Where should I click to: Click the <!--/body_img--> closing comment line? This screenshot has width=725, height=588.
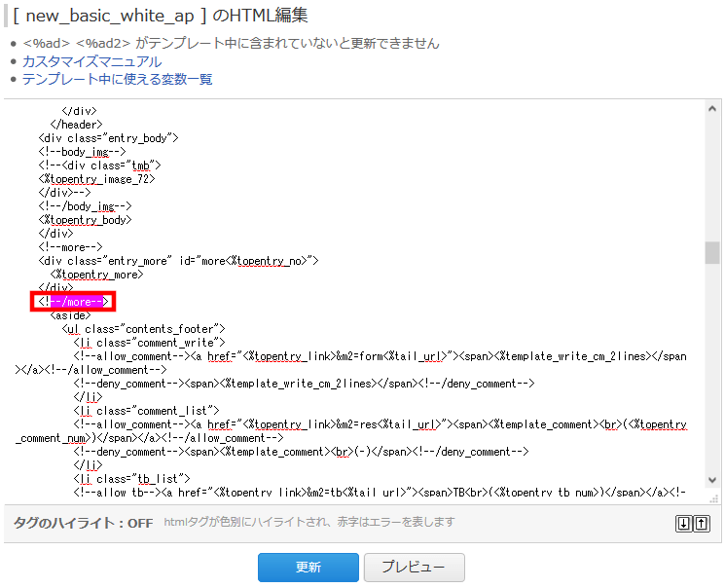[85, 206]
